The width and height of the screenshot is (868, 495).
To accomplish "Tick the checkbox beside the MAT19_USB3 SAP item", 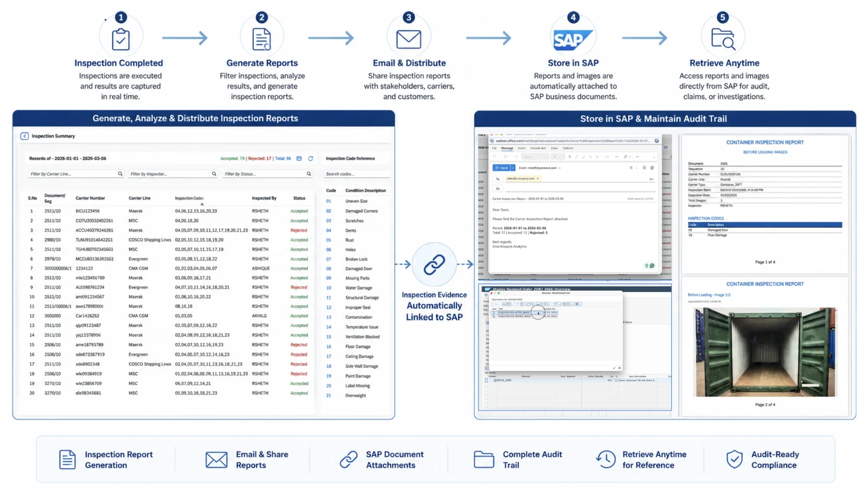I will tap(486, 380).
